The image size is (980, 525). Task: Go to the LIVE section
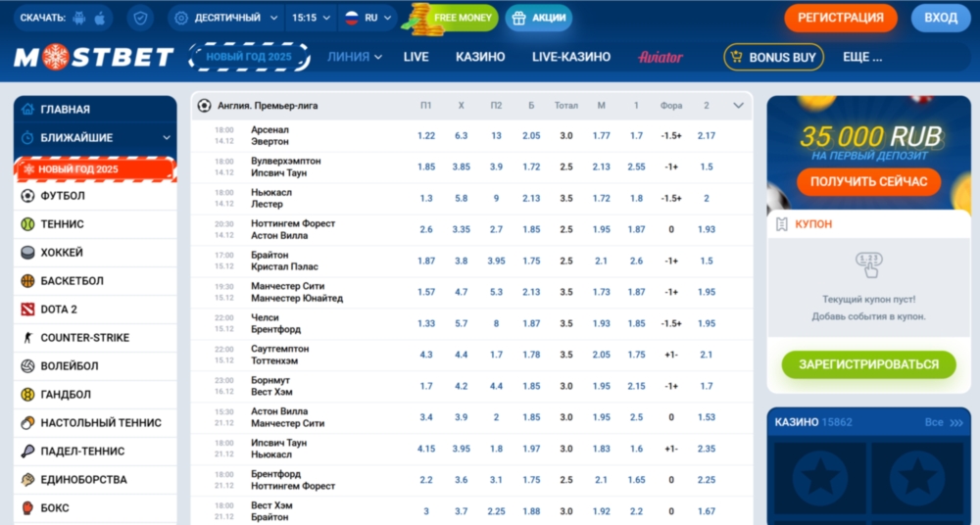point(416,57)
